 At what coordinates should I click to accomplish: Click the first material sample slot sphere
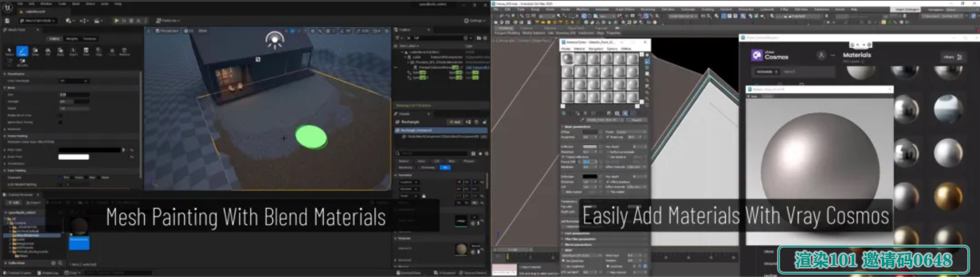pyautogui.click(x=567, y=58)
